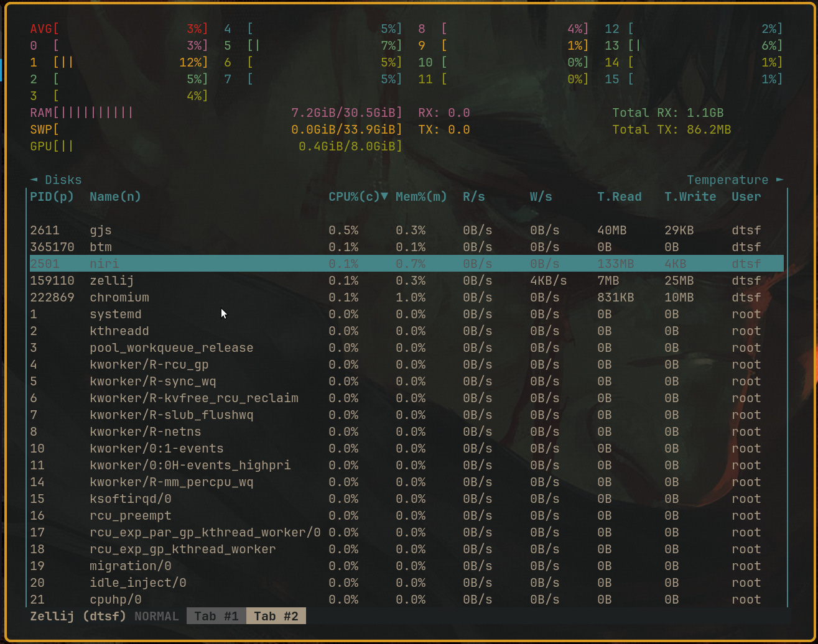
Task: Switch to the Disks widget on the left
Action: [x=56, y=180]
